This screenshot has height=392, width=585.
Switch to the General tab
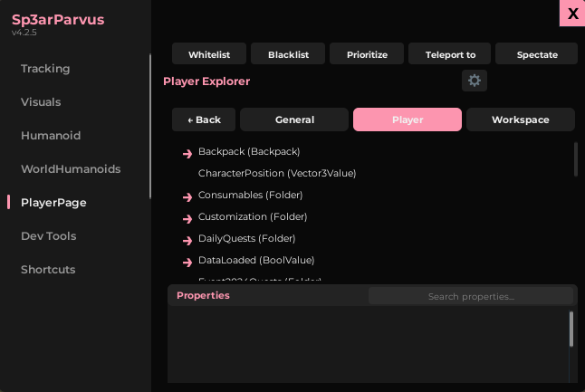point(294,120)
